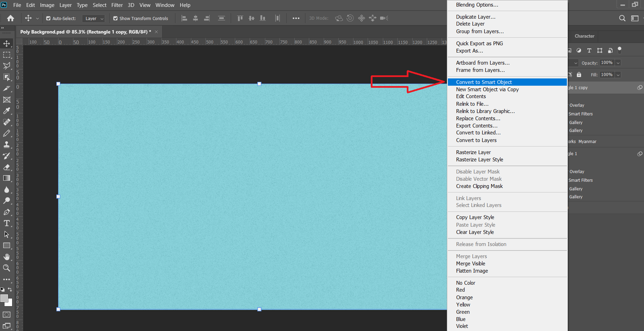The image size is (644, 331).
Task: Click the foreground color swatch
Action: (x=4, y=298)
